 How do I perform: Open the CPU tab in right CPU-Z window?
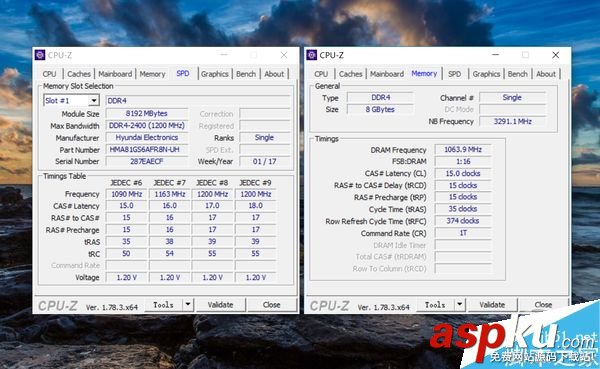coord(321,74)
